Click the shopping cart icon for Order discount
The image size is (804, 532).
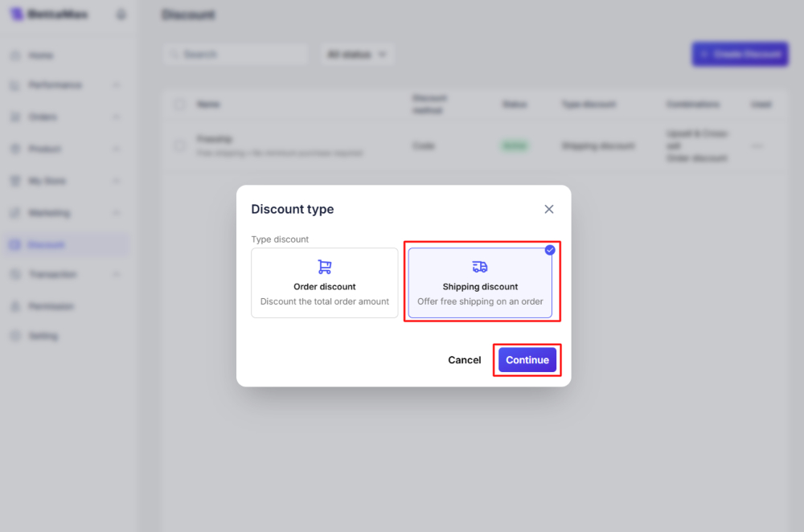click(325, 267)
